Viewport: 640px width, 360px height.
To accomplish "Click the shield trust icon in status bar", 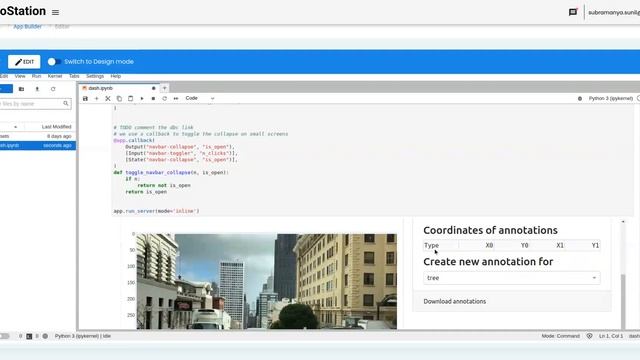I will click(589, 336).
